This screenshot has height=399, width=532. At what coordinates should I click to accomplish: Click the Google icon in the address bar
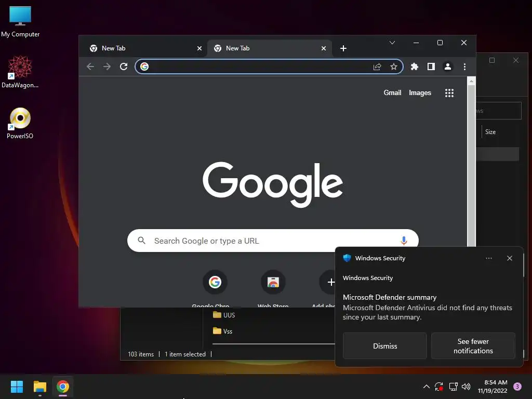(x=144, y=66)
